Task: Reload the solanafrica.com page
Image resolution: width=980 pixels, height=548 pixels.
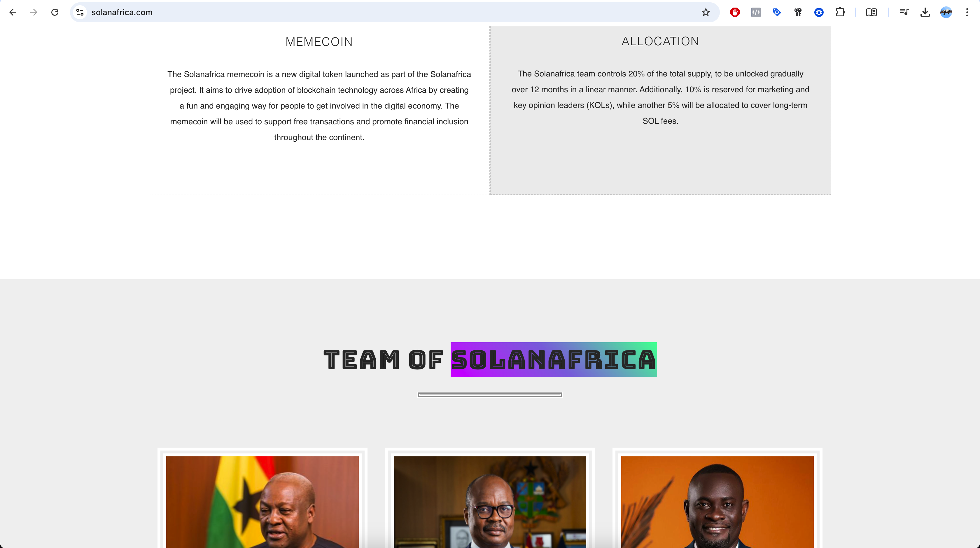Action: coord(55,12)
